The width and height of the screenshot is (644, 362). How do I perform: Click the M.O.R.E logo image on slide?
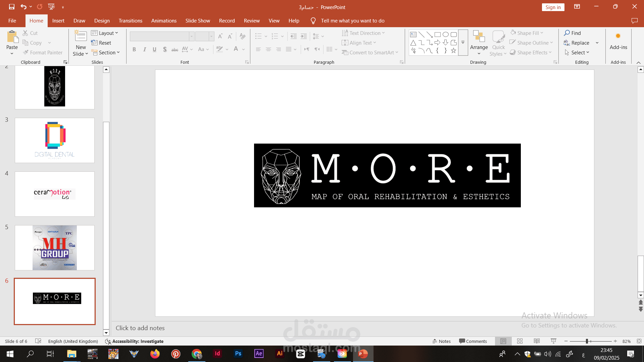click(x=387, y=175)
